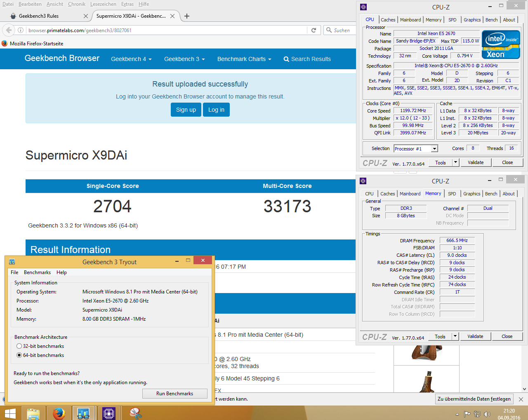Switch to Mainboard tab in upper CPU-Z
Viewport: 528px width, 420px height.
(410, 20)
